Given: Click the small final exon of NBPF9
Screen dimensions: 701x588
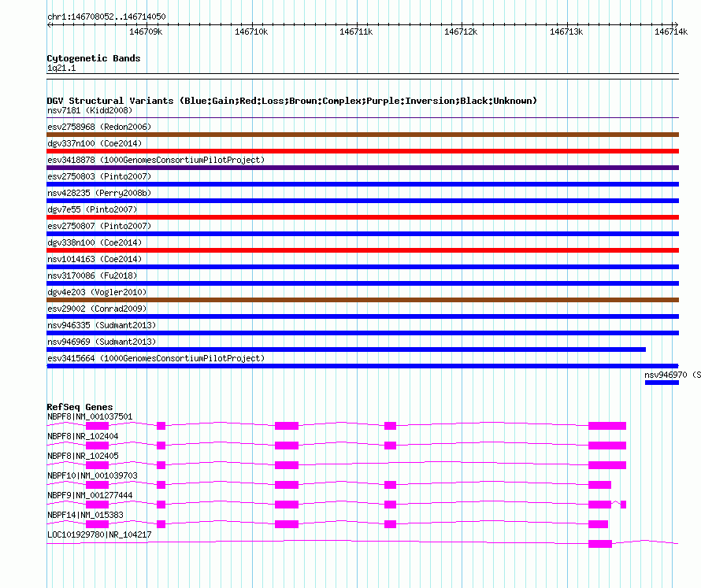Looking at the screenshot, I should tap(623, 505).
